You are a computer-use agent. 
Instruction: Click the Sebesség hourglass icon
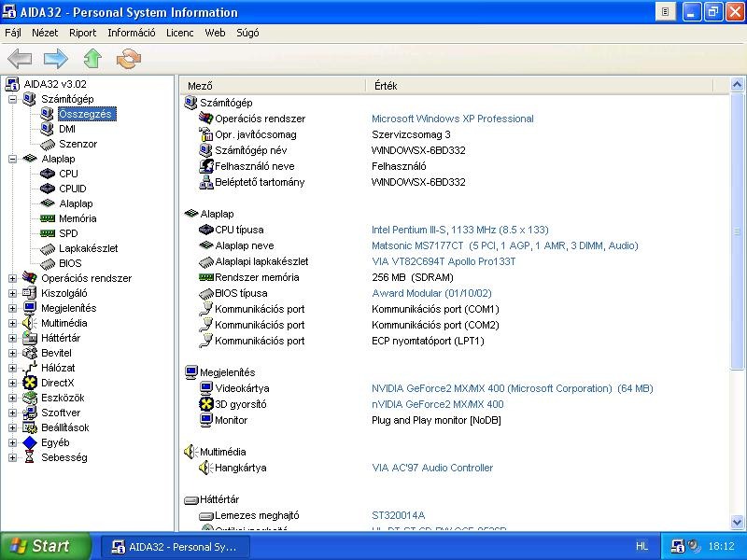click(30, 457)
